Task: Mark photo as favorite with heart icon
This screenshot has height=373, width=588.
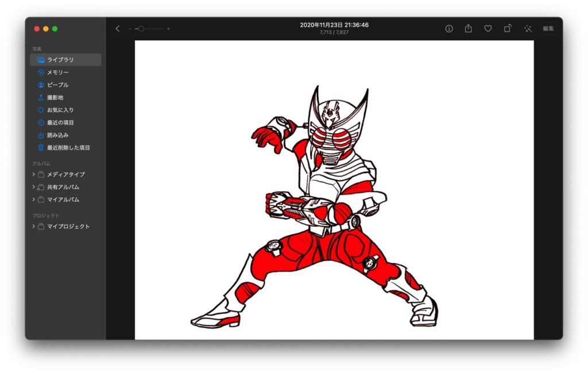Action: click(x=488, y=29)
